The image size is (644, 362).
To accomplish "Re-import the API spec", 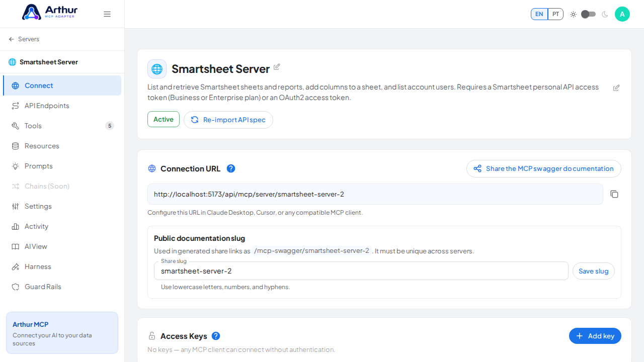I will tap(228, 120).
